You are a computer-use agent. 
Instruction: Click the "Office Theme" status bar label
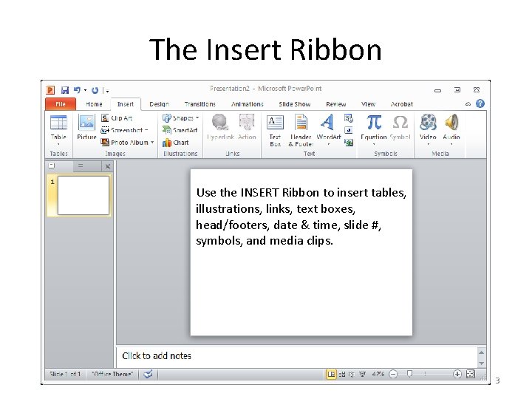(112, 374)
